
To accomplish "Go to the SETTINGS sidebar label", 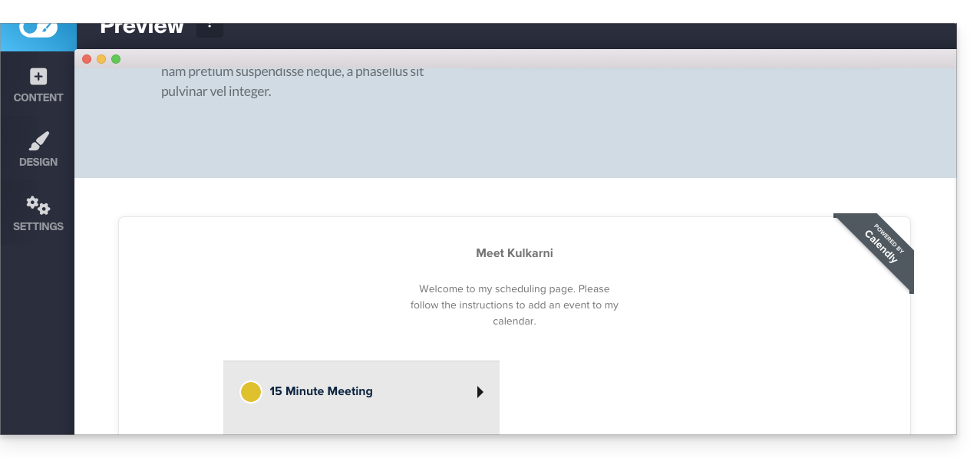I will coord(38,226).
